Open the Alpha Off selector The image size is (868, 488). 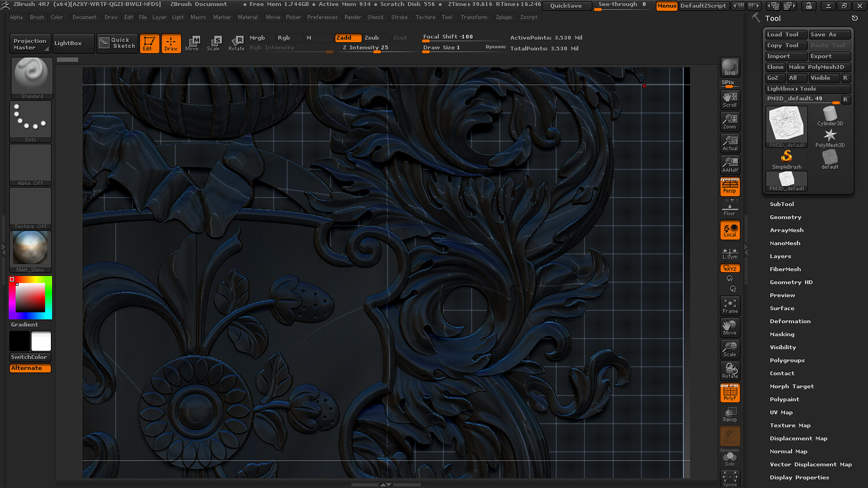(x=31, y=165)
